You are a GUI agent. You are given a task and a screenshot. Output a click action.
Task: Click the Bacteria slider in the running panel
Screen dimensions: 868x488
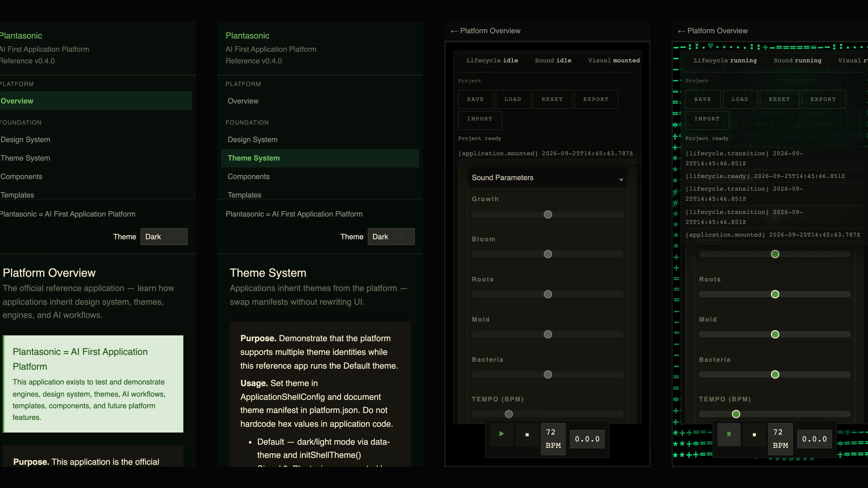(x=775, y=374)
